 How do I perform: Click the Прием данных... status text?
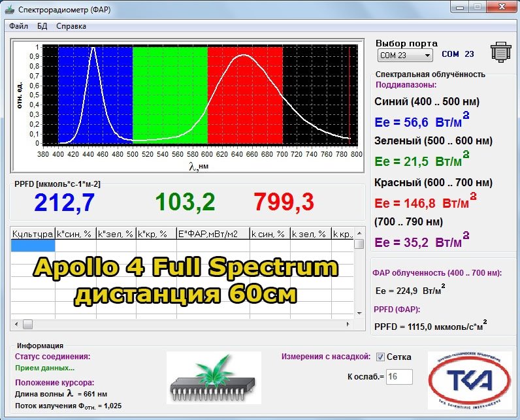(x=45, y=368)
